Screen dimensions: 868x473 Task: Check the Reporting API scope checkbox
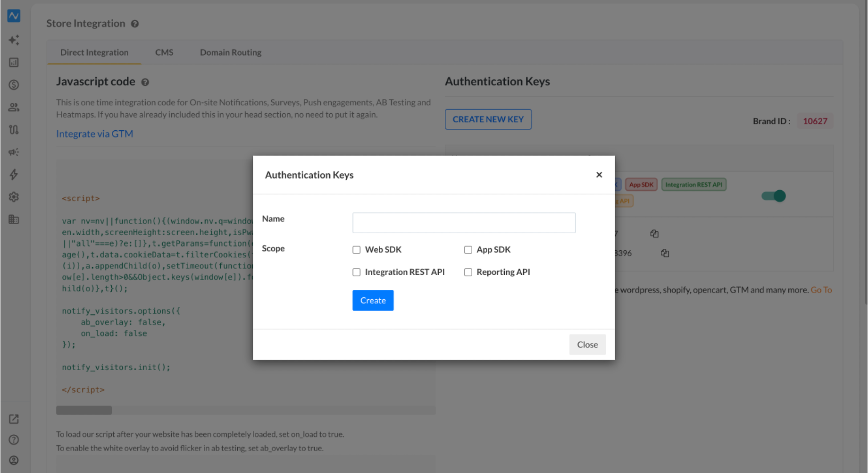(x=468, y=272)
